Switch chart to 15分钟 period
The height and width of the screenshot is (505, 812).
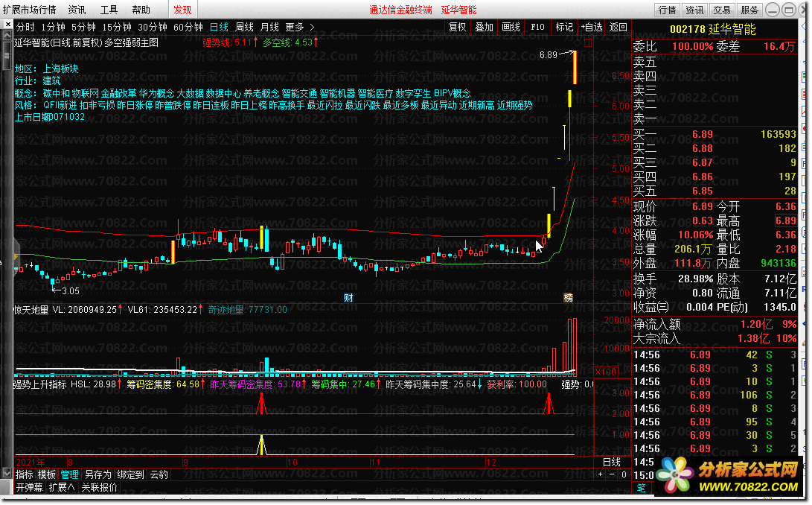pyautogui.click(x=117, y=27)
